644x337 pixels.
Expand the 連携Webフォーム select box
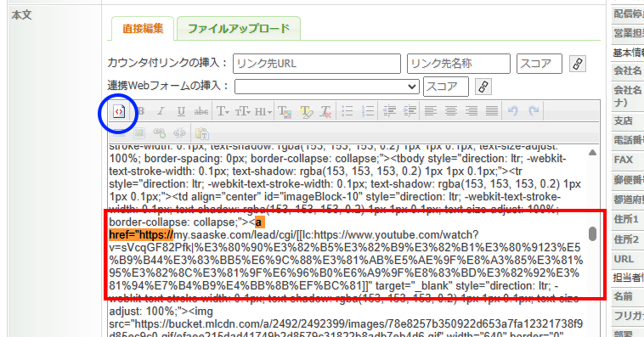pos(326,87)
